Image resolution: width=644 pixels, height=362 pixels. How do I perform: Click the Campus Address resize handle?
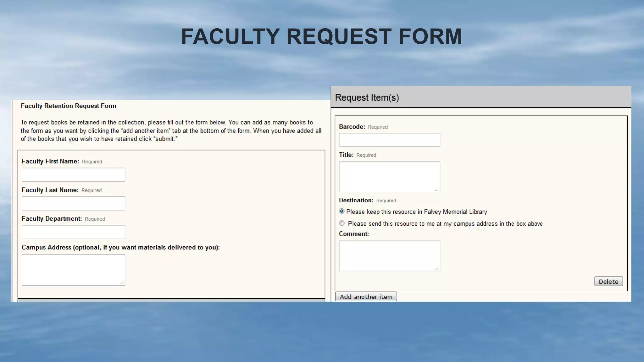122,282
